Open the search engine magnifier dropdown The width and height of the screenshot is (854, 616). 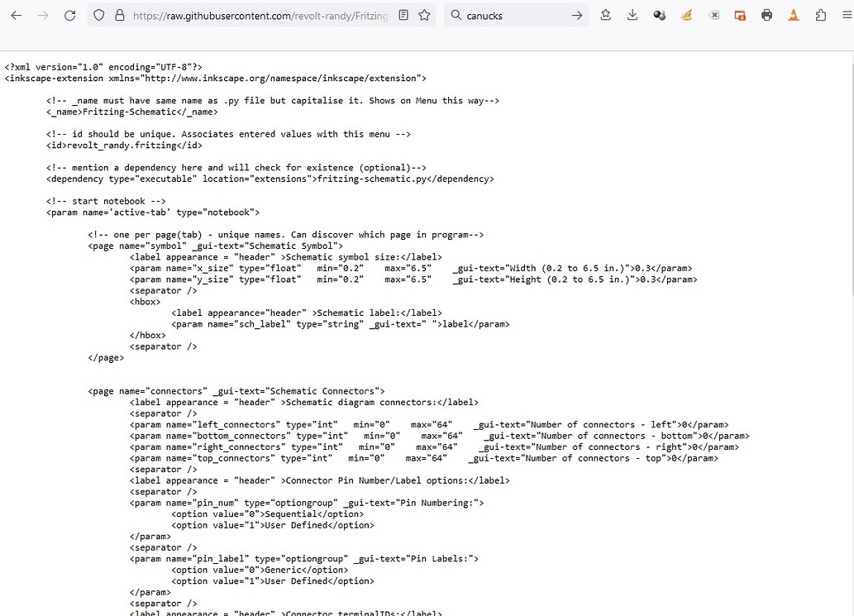[x=456, y=15]
